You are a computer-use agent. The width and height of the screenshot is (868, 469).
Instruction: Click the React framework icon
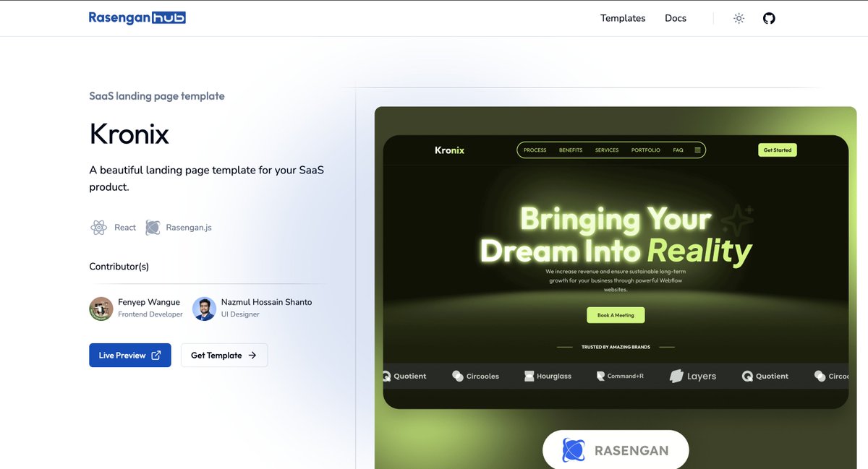tap(99, 227)
